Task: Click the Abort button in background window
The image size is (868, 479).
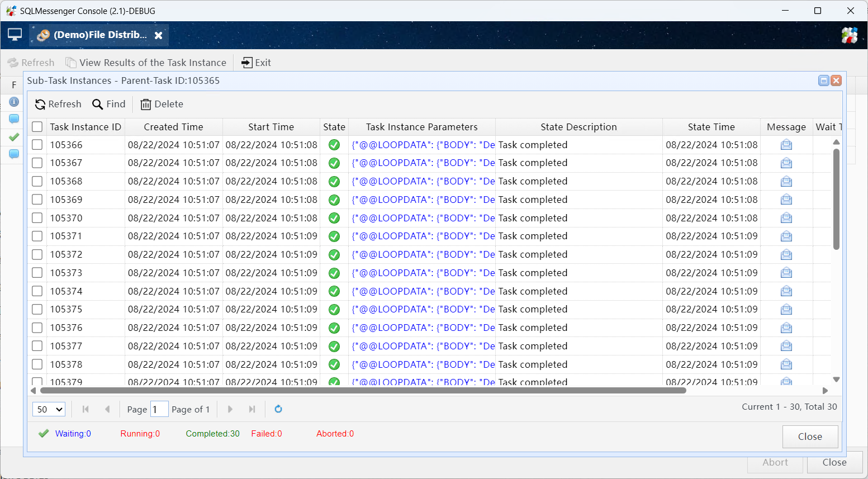Action: [x=775, y=463]
